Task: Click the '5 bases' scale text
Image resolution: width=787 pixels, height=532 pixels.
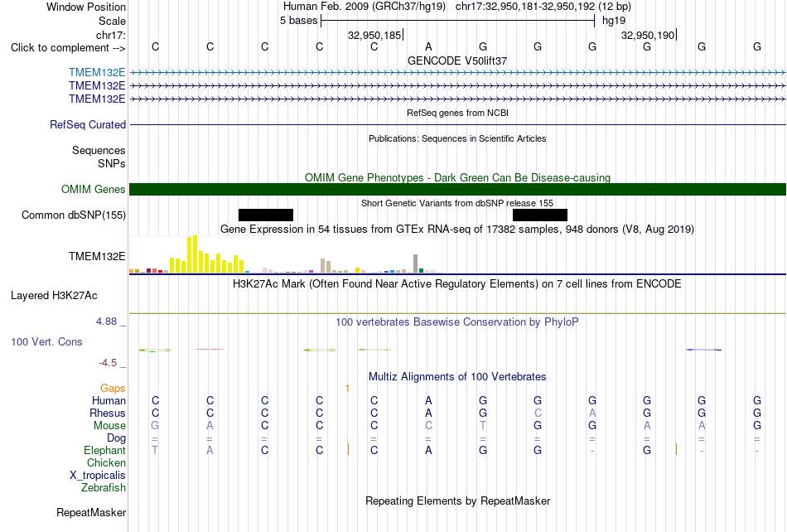Action: (x=298, y=21)
